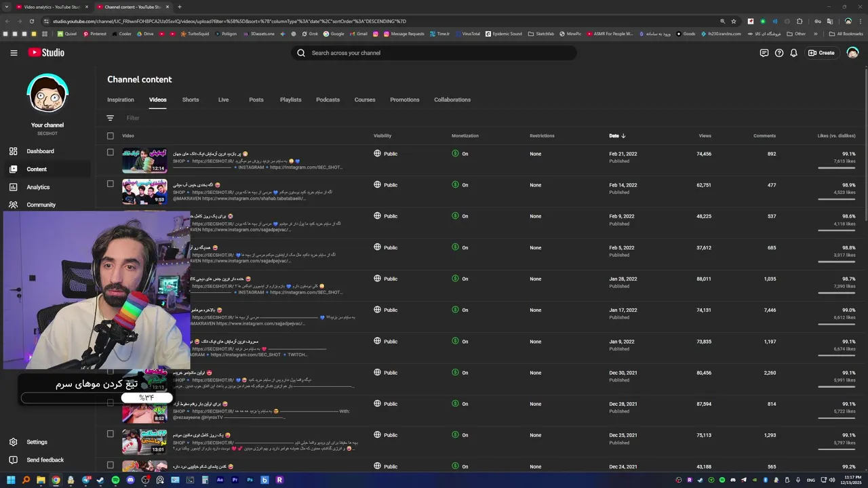Switch to the Shorts tab
Screen dimensions: 868x488
(191, 100)
